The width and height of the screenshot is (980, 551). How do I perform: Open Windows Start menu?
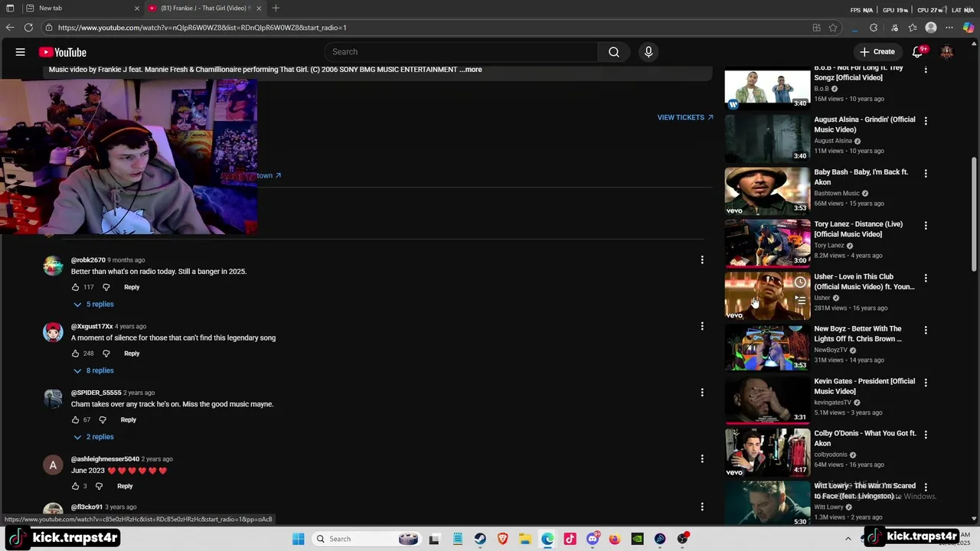pyautogui.click(x=299, y=539)
